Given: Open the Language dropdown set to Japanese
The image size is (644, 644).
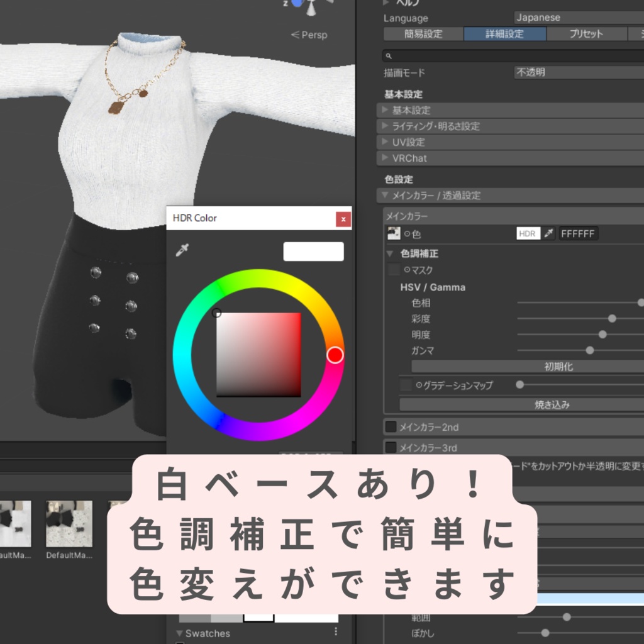Looking at the screenshot, I should (579, 18).
